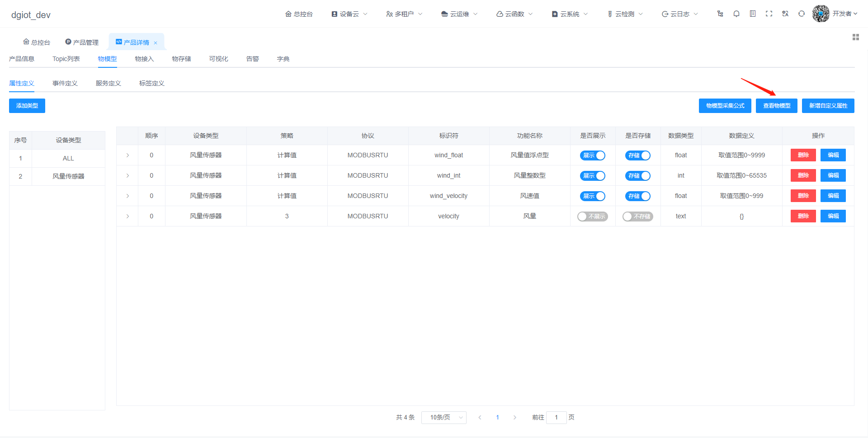The width and height of the screenshot is (868, 438).
Task: Expand 云检测 menu
Action: tap(625, 14)
